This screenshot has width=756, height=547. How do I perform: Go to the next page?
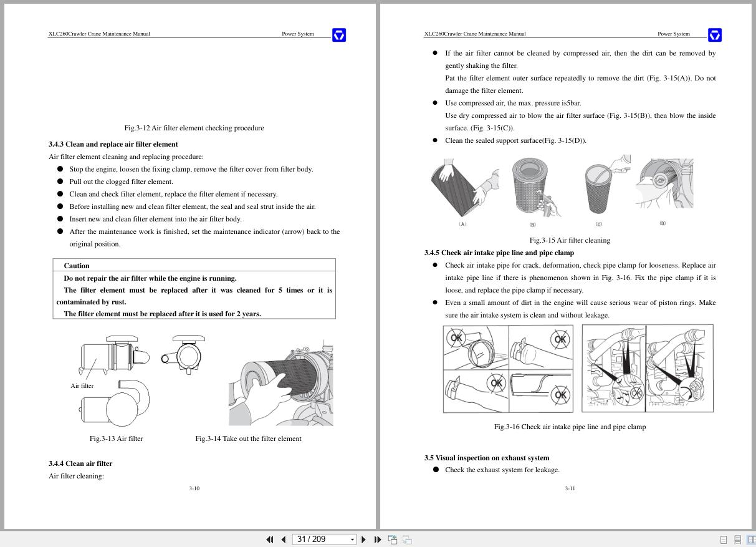tap(364, 540)
